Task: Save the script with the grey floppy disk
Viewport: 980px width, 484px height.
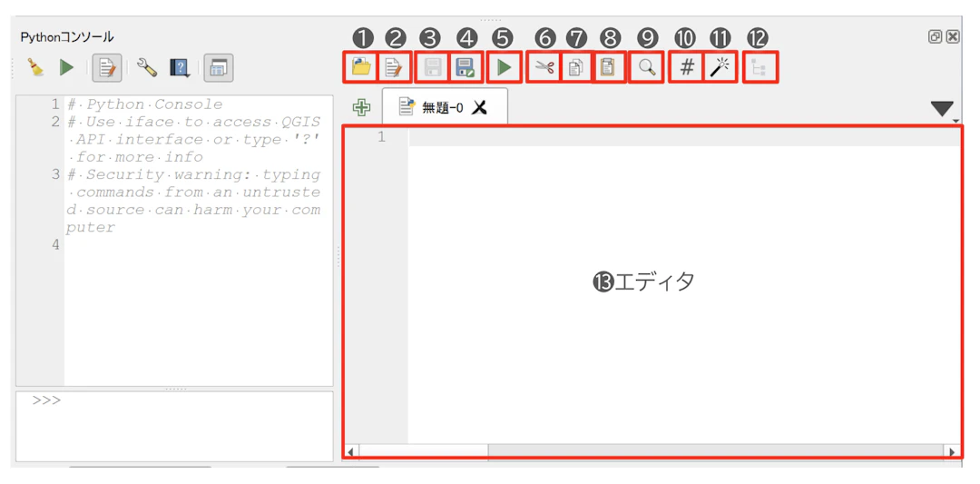Action: coord(433,67)
